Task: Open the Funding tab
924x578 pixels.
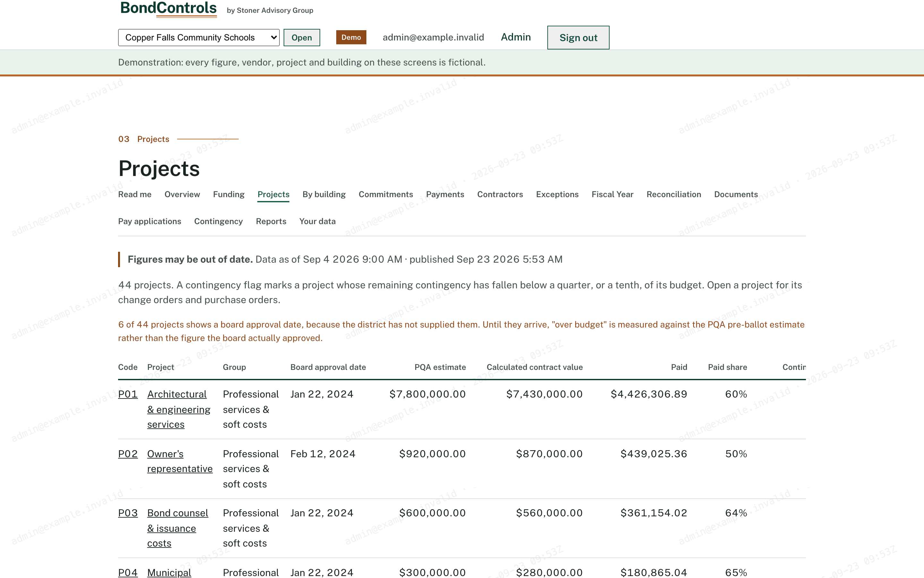Action: pos(229,194)
